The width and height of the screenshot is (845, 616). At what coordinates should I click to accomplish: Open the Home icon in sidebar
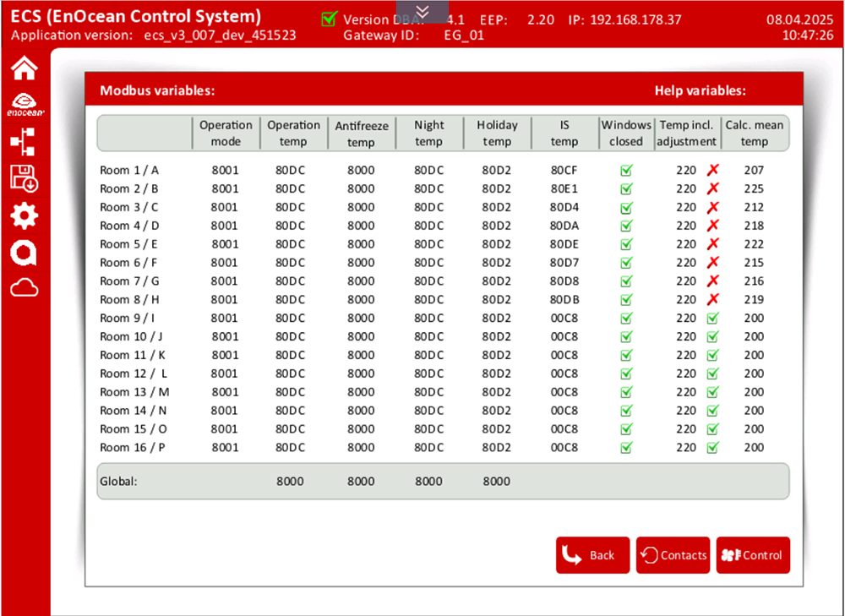[24, 68]
